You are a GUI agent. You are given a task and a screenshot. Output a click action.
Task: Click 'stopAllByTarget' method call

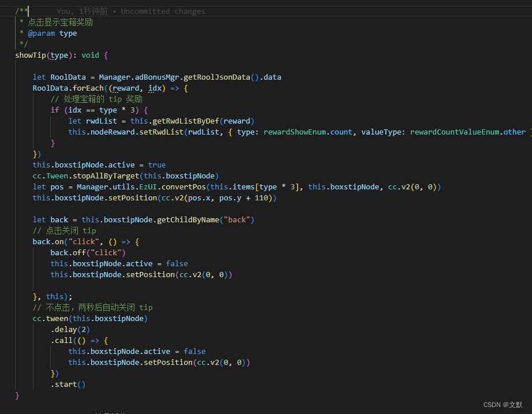[x=106, y=176]
